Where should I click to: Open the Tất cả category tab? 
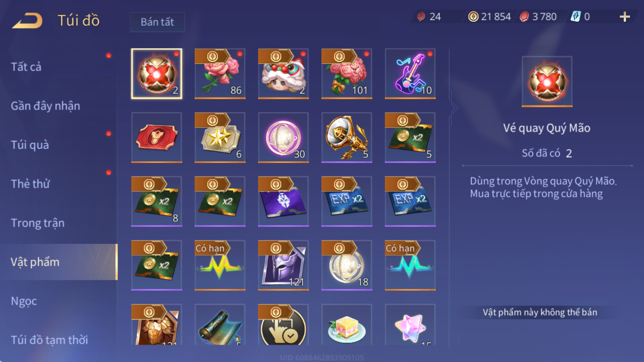(x=26, y=67)
